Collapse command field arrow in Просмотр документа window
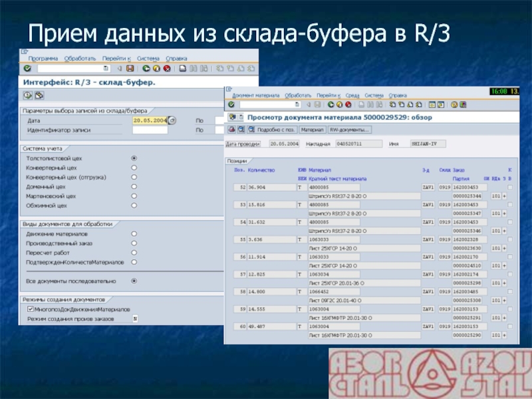Image resolution: width=532 pixels, height=399 pixels. coord(309,104)
